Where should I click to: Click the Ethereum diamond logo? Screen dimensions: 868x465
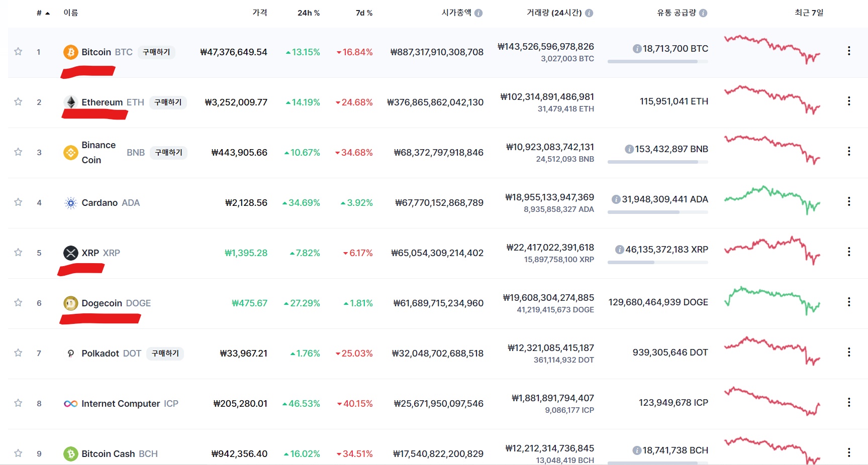(x=71, y=102)
